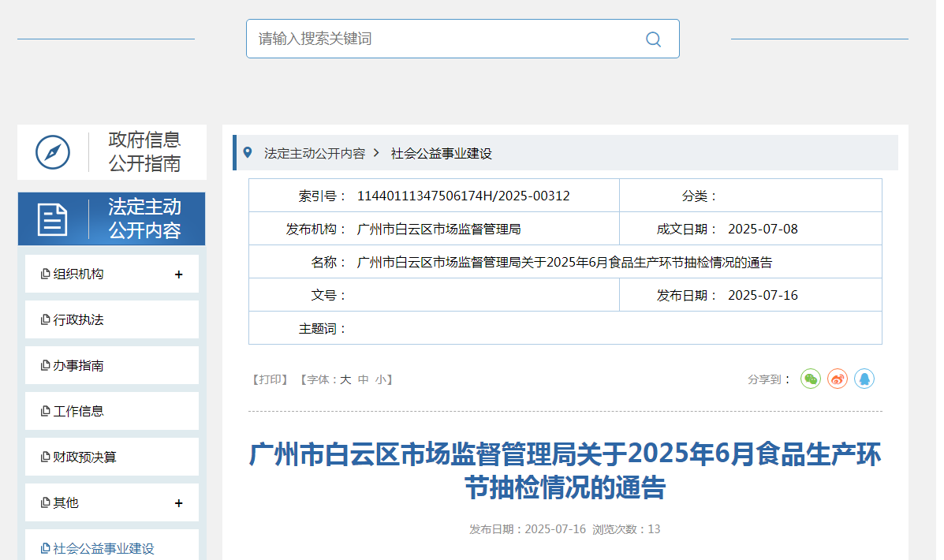Set font size to 小
The height and width of the screenshot is (560, 944).
pos(381,379)
